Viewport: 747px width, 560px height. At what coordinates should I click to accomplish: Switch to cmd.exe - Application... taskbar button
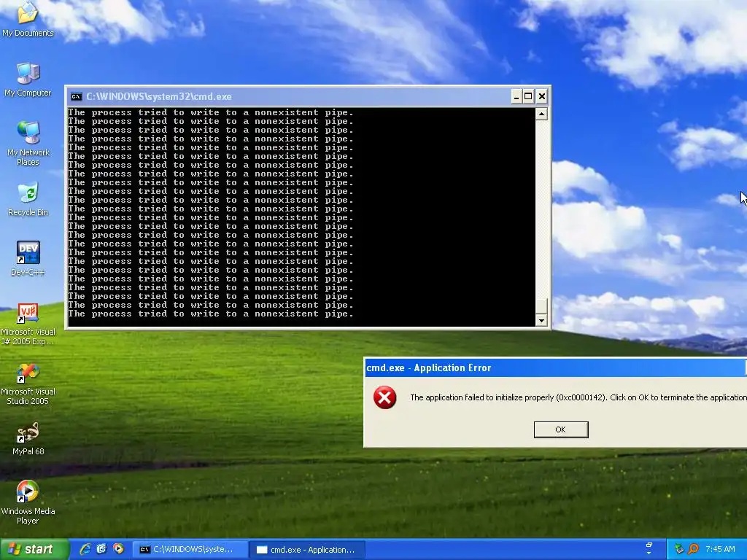(x=307, y=550)
